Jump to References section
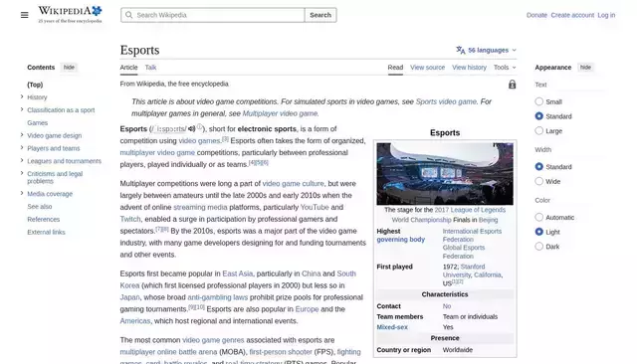Viewport: 637px width, 364px height. [x=44, y=219]
